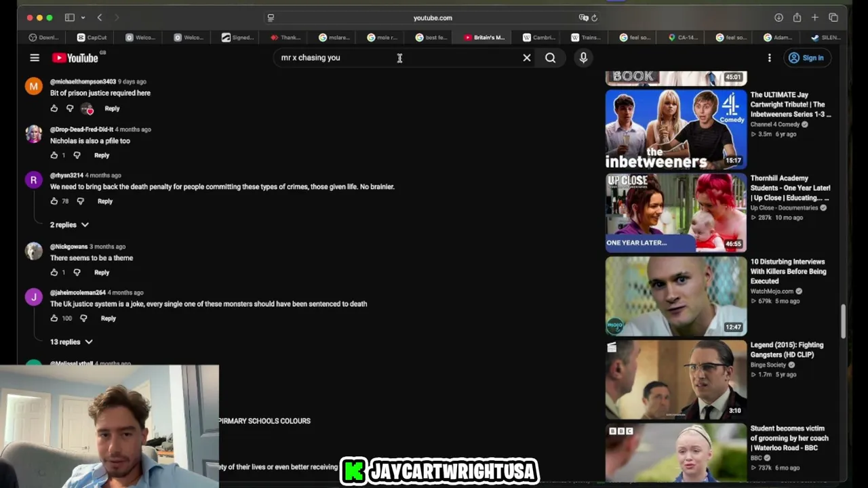The height and width of the screenshot is (488, 868).
Task: Select the youtube.com address bar
Action: click(433, 18)
